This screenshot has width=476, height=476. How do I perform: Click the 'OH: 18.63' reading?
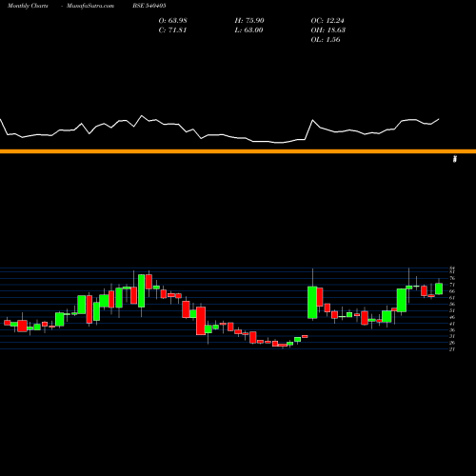point(328,30)
